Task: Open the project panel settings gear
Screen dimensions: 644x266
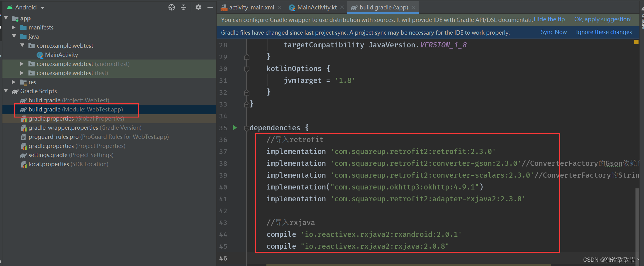Action: [198, 7]
